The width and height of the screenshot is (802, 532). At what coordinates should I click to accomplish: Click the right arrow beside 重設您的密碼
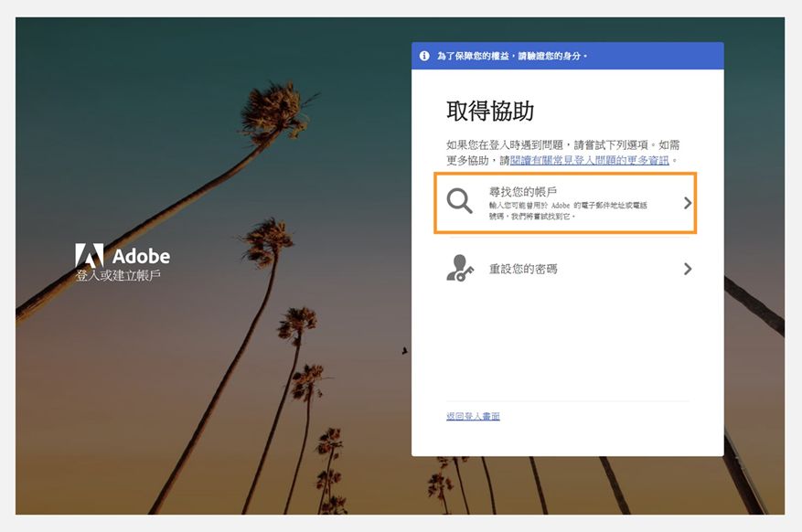pos(687,269)
